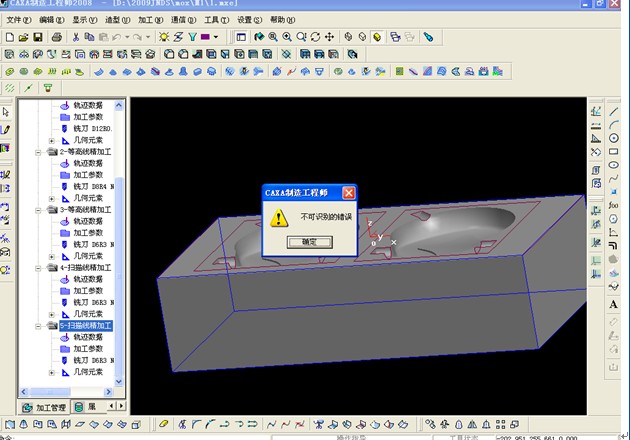Select the spline curve tool on right panel
630x440 pixels.
[614, 178]
